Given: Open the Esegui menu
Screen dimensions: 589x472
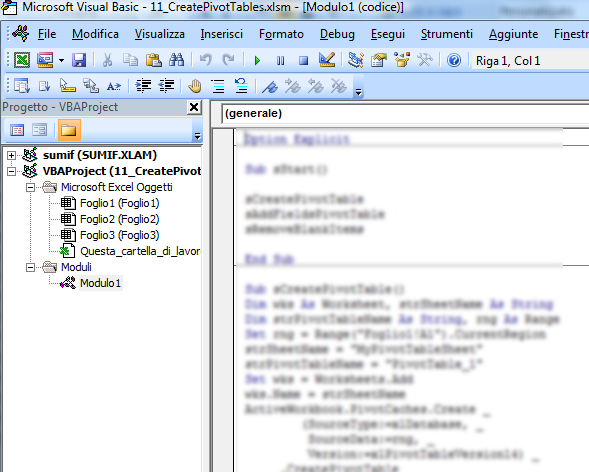Looking at the screenshot, I should pos(388,34).
